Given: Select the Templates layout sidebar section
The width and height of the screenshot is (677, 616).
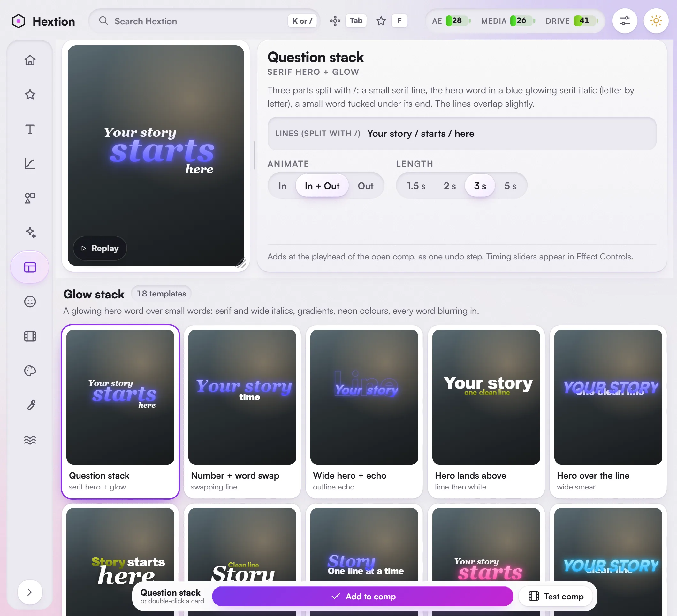Looking at the screenshot, I should (30, 267).
